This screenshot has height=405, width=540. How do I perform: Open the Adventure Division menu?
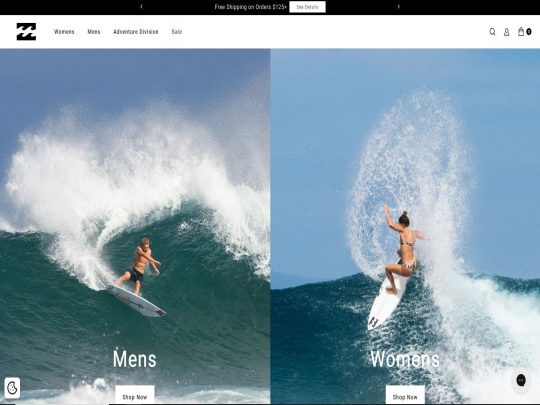(136, 32)
